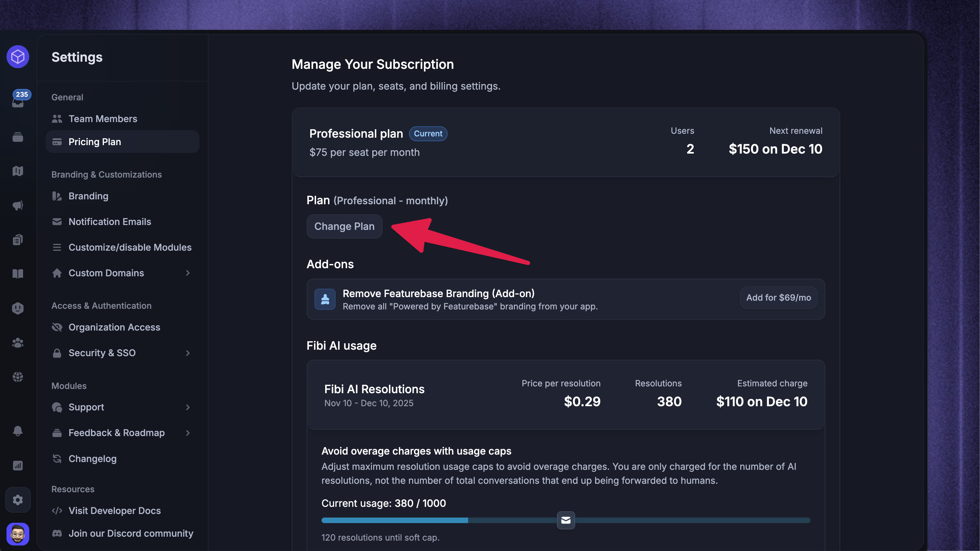Click the Change Plan button
Screen dimensions: 980x551
344,226
